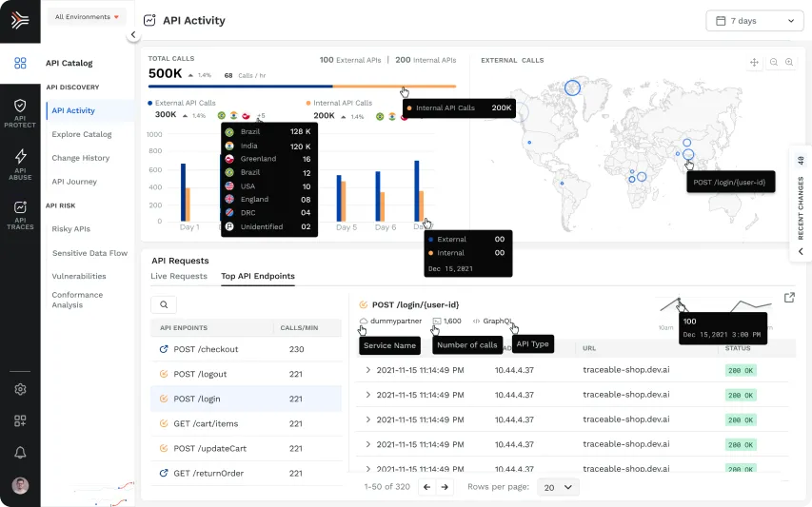Select Top API Endpoints tab
812x507 pixels.
(258, 276)
